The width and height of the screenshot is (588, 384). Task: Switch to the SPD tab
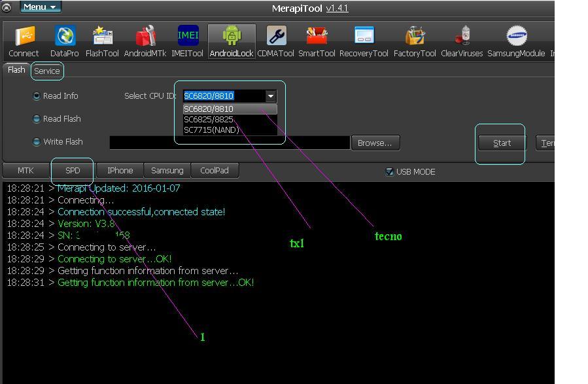73,170
